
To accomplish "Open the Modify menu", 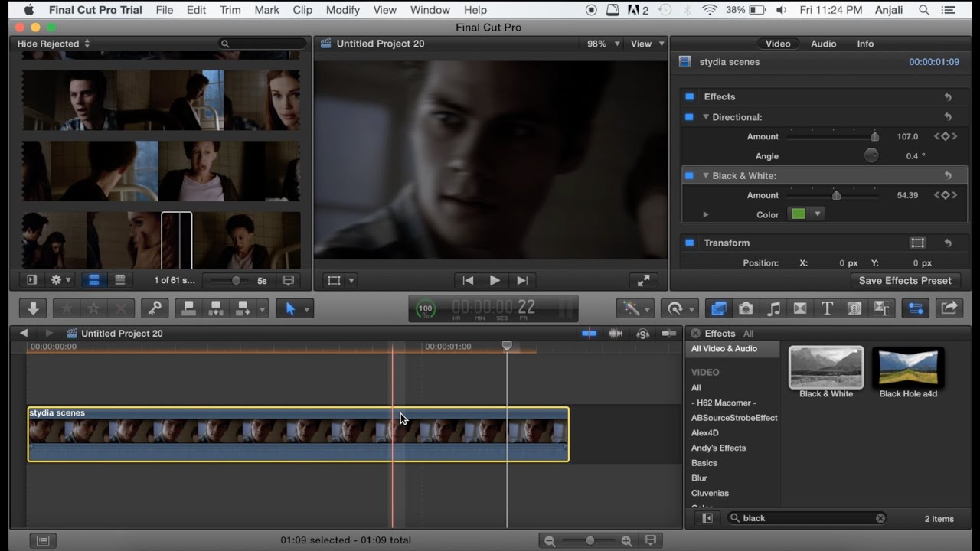I will pyautogui.click(x=343, y=10).
